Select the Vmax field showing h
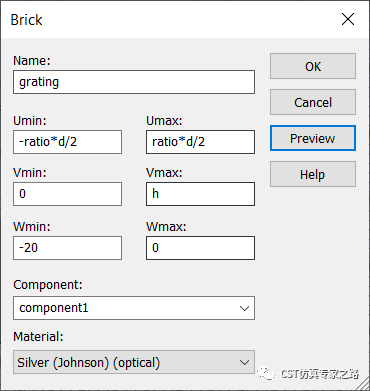The width and height of the screenshot is (370, 391). click(200, 194)
